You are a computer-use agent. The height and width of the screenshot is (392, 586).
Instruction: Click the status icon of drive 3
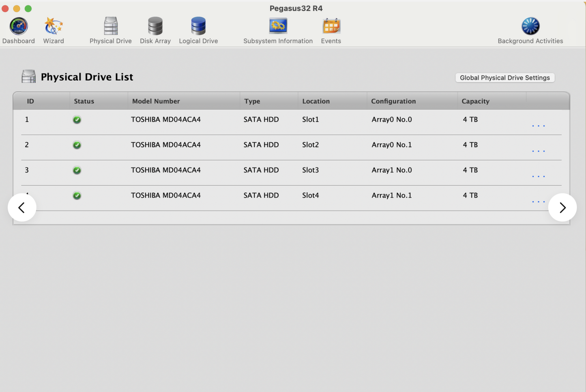77,170
